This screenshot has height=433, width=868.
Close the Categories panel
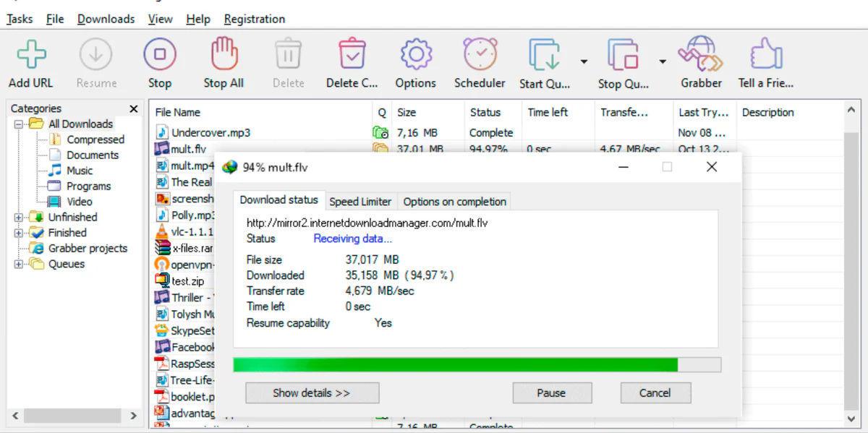click(133, 109)
